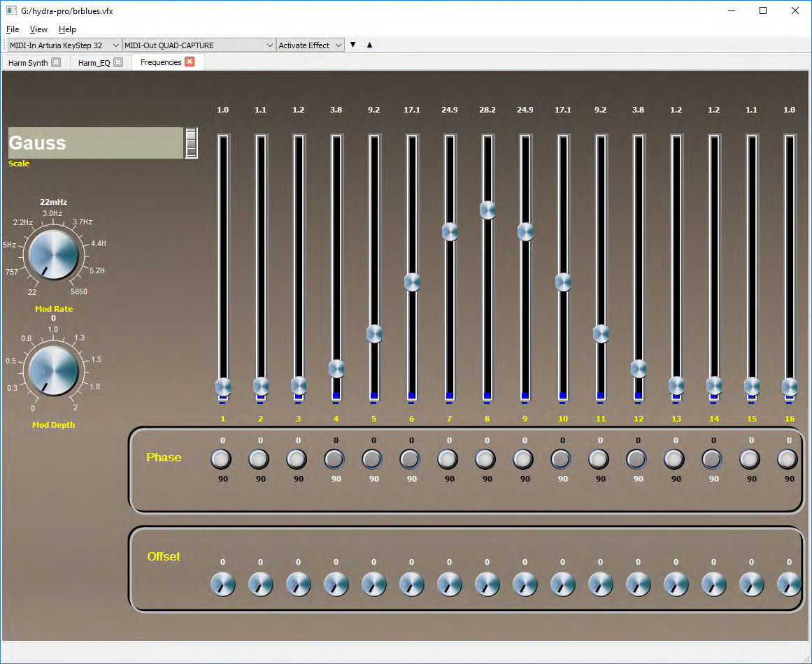The width and height of the screenshot is (812, 664).
Task: Click the Offset knob for channel 9
Action: 525,584
